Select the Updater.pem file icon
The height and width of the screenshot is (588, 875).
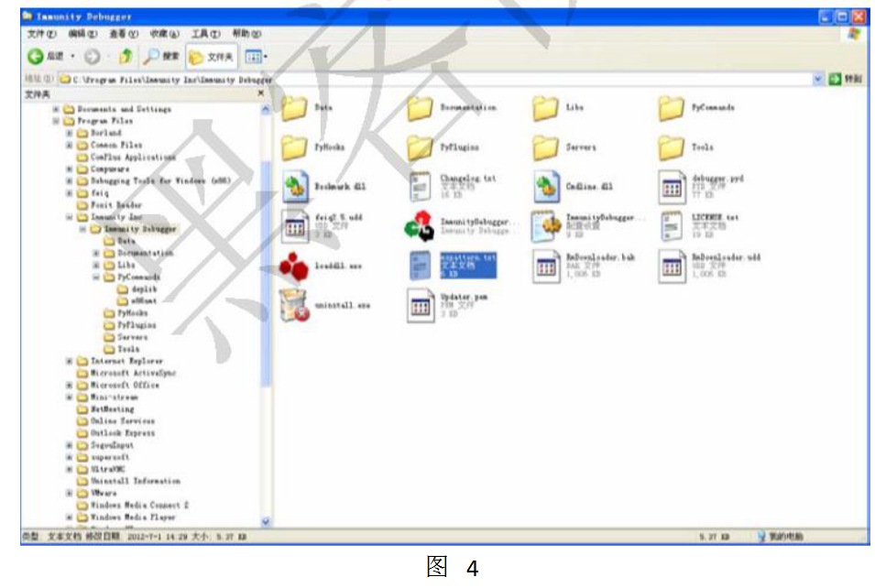click(x=421, y=305)
